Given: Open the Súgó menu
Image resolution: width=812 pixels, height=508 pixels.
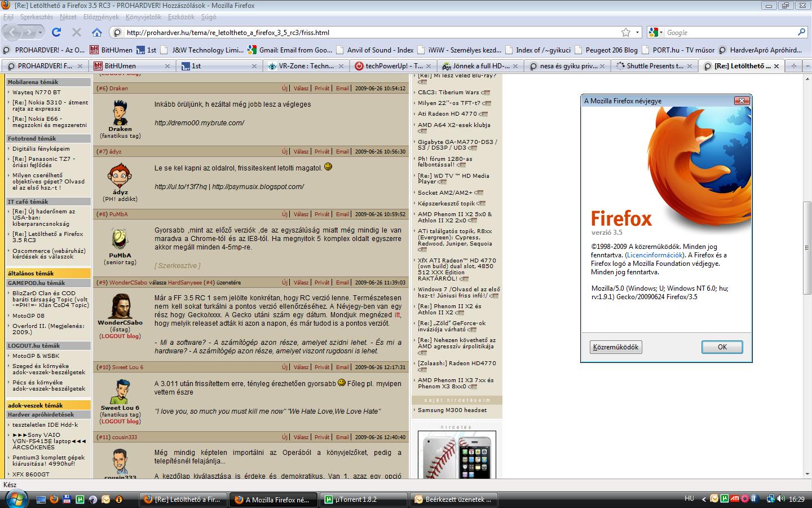Looking at the screenshot, I should tap(209, 17).
